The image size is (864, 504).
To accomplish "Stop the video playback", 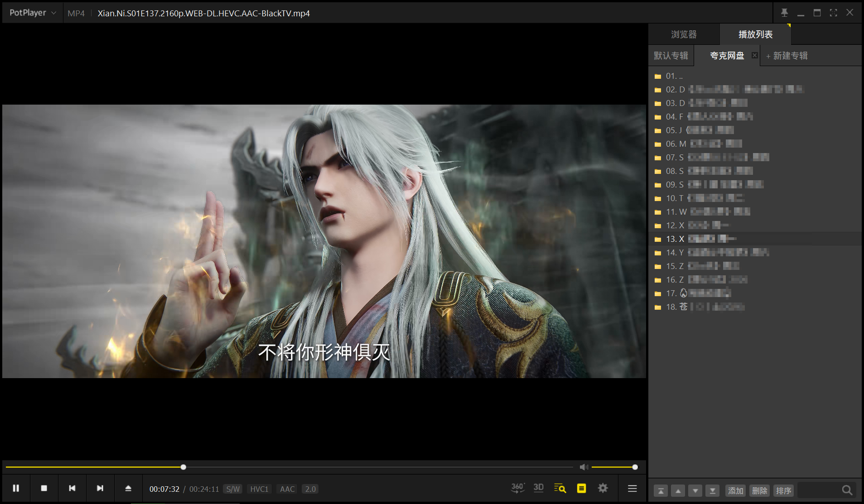I will [x=44, y=488].
